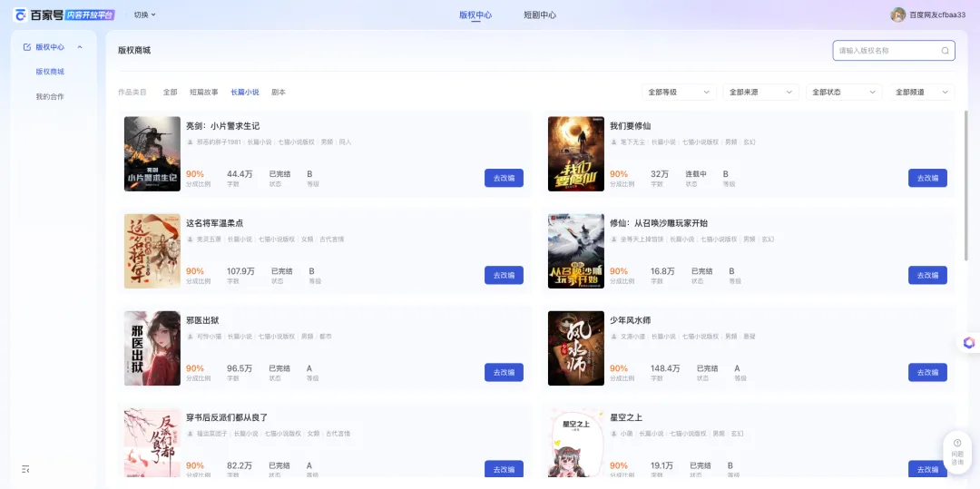Collapse the 版权中心 sidebar chevron
Viewport: 980px width, 489px height.
point(80,47)
